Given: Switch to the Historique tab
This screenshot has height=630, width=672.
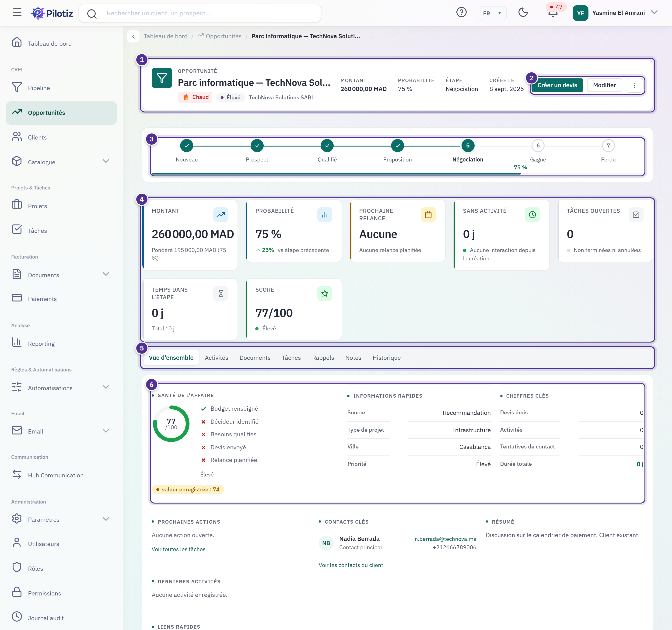Looking at the screenshot, I should (387, 358).
